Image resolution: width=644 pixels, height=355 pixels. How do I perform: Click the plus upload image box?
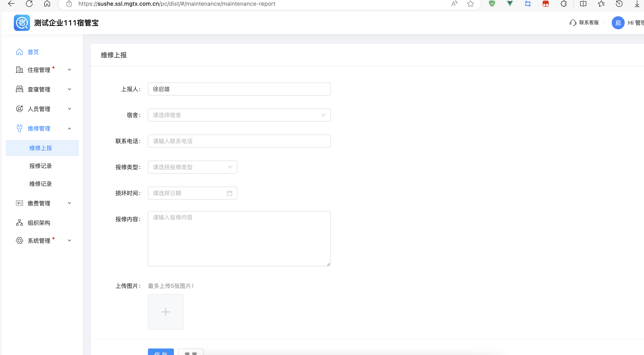pos(166,312)
